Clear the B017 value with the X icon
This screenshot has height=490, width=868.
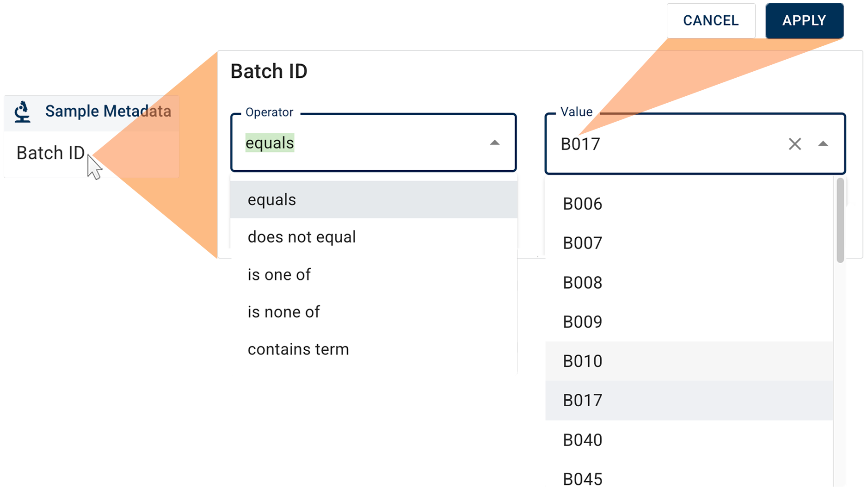(x=794, y=144)
